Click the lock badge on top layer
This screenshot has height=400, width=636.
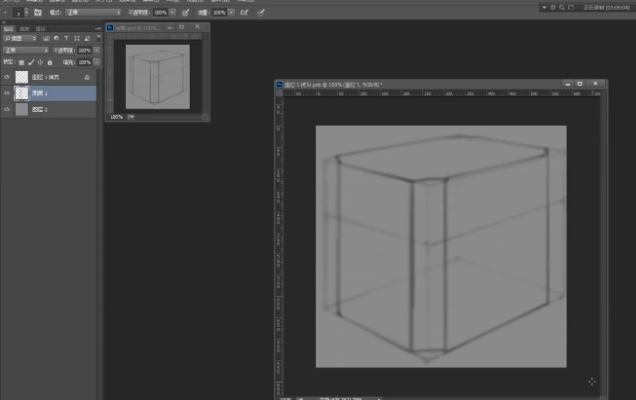click(87, 77)
